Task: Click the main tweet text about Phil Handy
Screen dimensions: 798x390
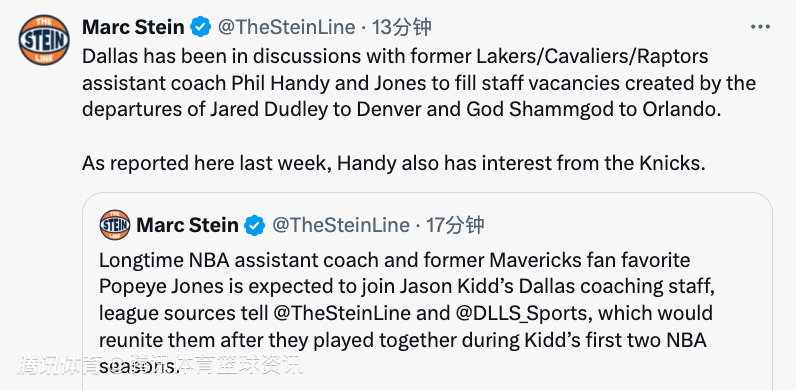Action: pos(419,83)
